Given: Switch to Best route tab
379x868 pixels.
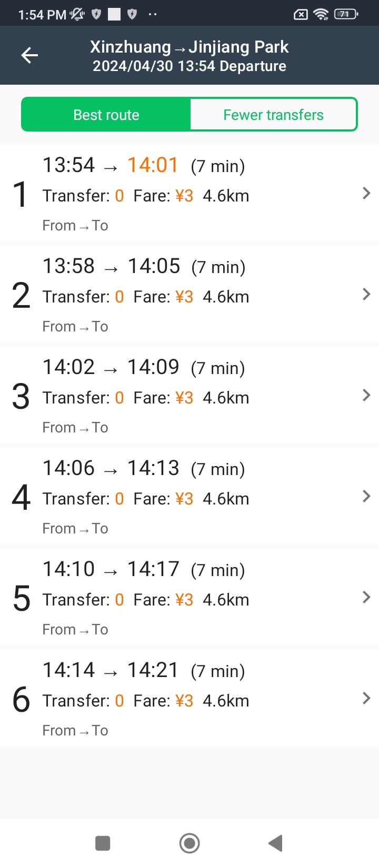Looking at the screenshot, I should click(x=106, y=114).
